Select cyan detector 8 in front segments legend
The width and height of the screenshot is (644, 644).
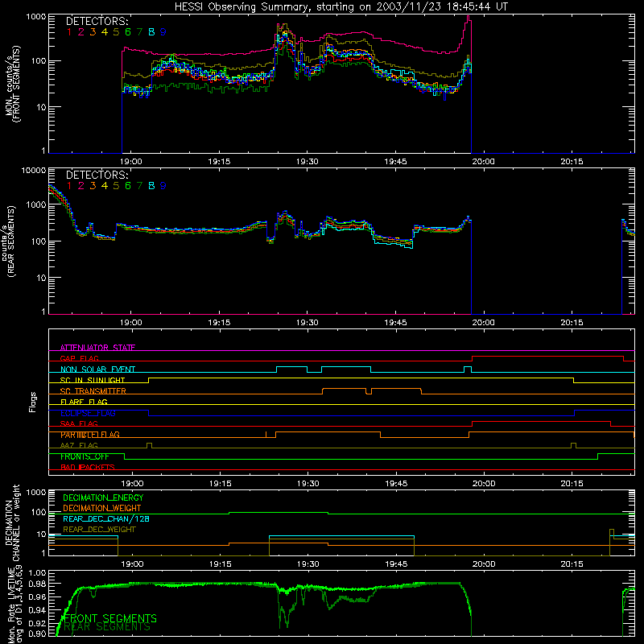point(151,31)
